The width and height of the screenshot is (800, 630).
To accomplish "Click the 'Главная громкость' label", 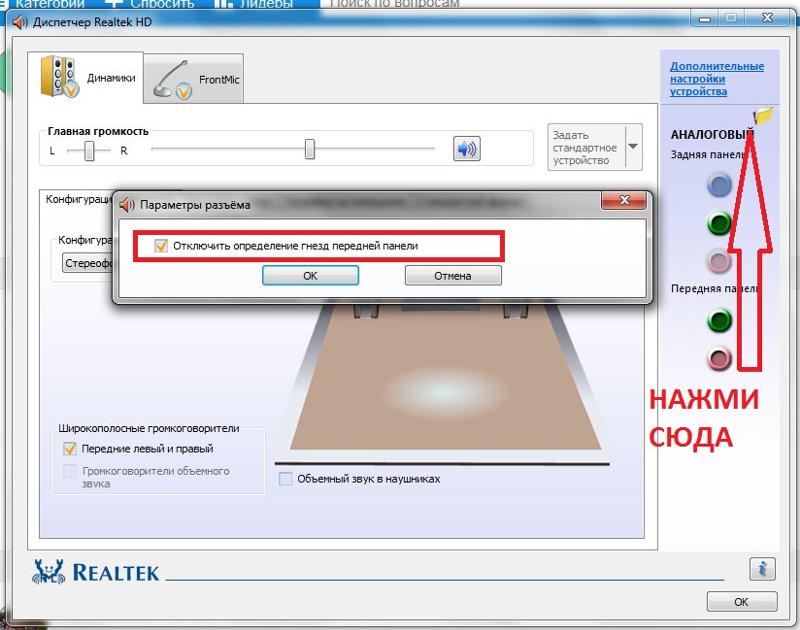I will (98, 131).
